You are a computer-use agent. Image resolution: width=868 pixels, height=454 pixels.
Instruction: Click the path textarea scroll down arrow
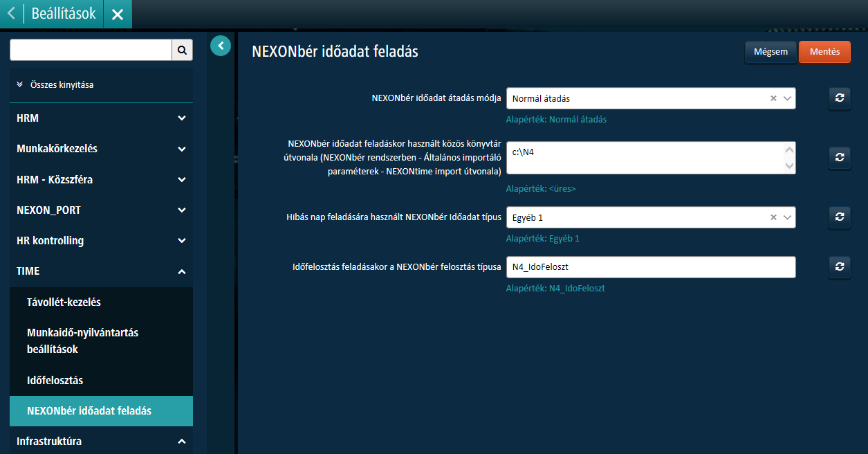coord(789,166)
